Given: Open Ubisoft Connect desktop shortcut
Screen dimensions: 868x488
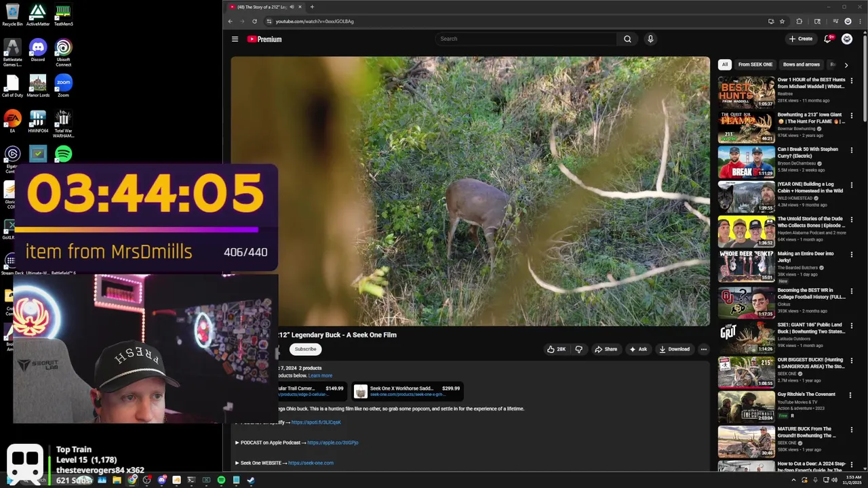Looking at the screenshot, I should 63,52.
